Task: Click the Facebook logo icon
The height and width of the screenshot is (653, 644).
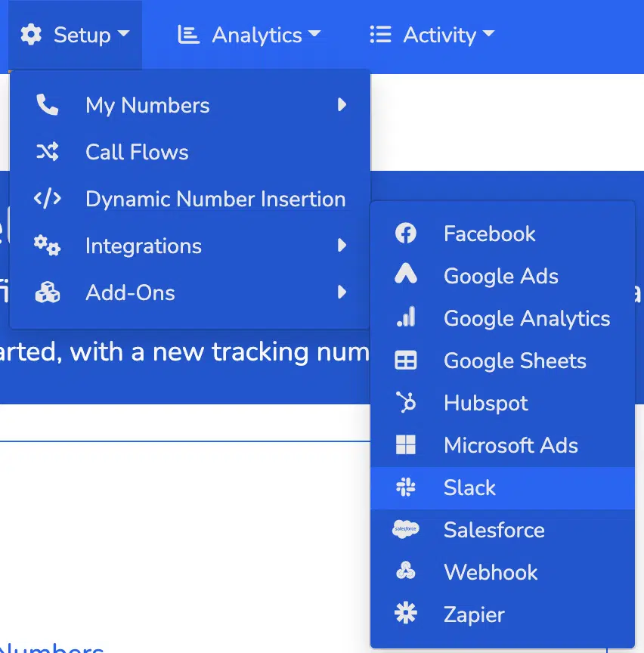Action: 406,234
